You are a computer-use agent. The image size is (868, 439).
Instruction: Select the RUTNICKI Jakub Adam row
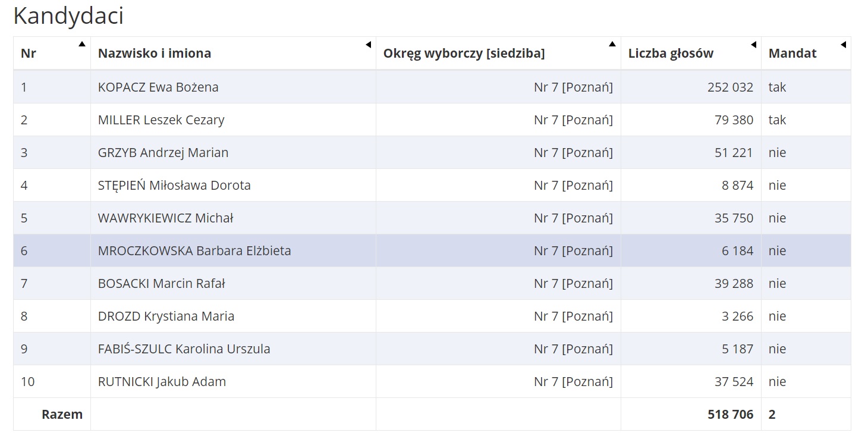click(162, 382)
